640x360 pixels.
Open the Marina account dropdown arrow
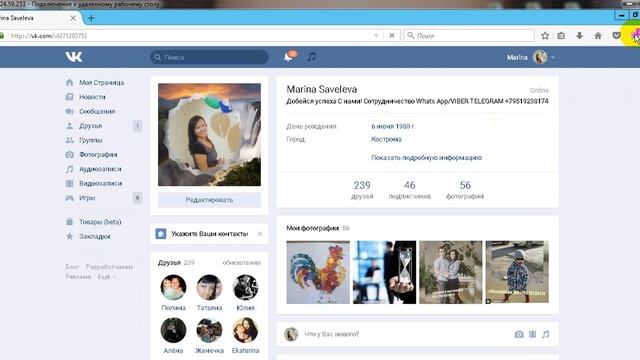[x=553, y=58]
